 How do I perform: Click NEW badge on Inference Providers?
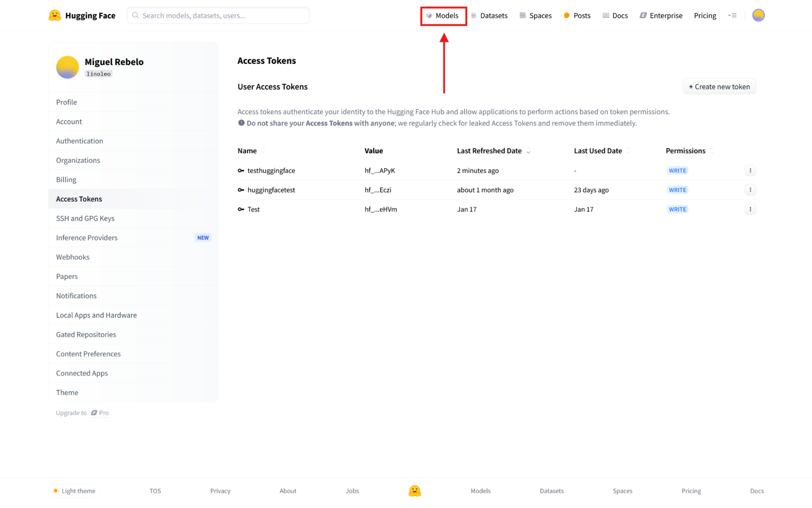pos(203,238)
